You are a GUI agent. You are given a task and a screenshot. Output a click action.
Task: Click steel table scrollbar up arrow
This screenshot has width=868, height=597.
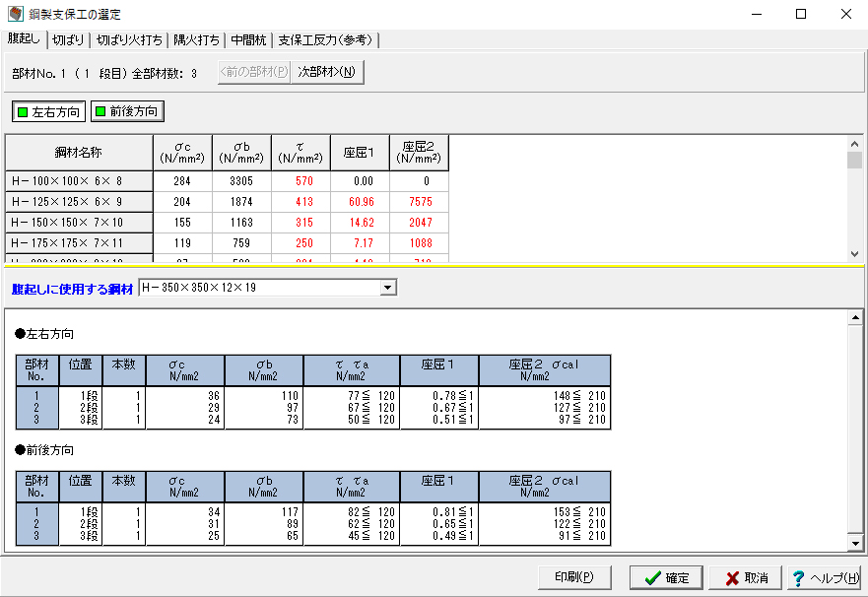855,144
